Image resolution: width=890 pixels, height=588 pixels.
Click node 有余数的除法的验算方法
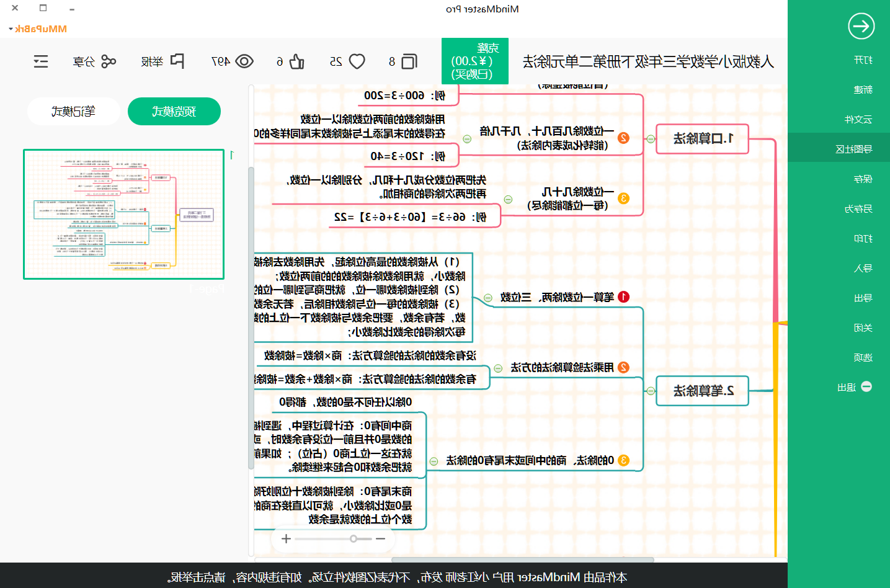pyautogui.click(x=366, y=378)
